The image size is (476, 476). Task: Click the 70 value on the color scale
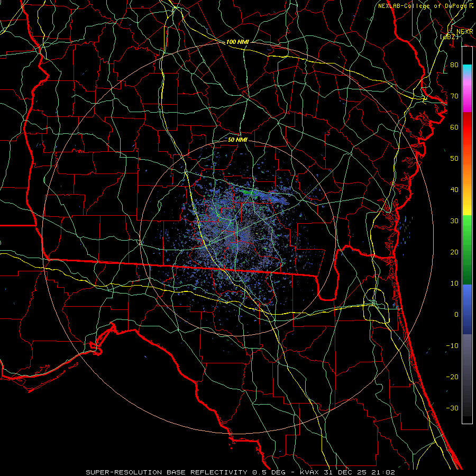(454, 96)
